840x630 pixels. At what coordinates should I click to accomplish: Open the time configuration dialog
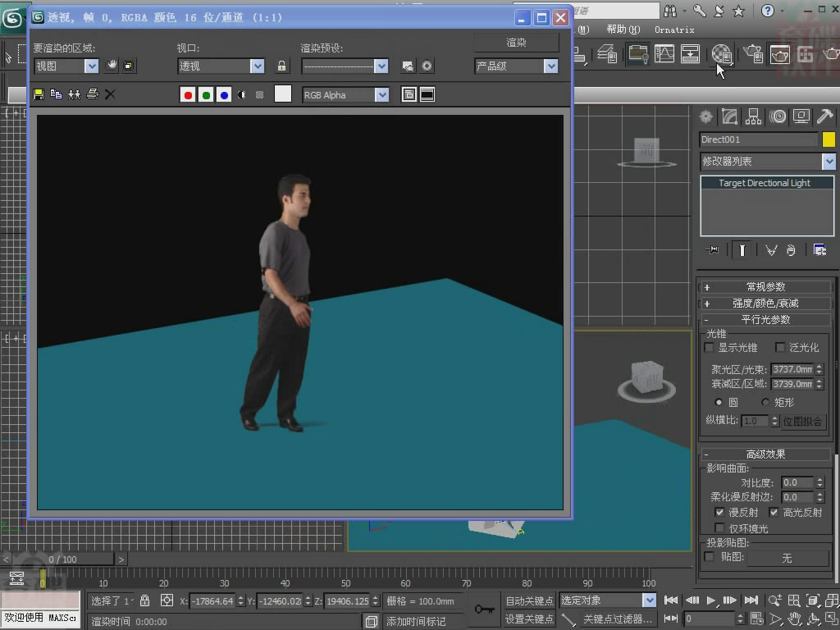click(756, 619)
